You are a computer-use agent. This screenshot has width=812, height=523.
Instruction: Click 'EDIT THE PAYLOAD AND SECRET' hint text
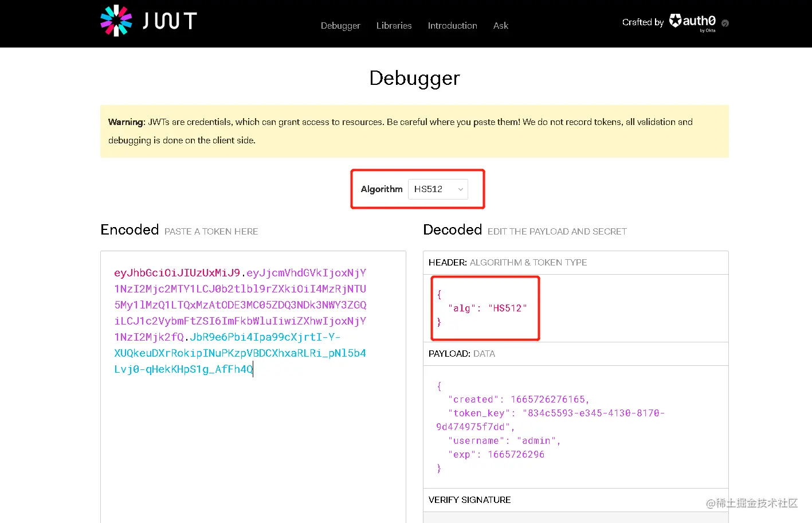(557, 232)
